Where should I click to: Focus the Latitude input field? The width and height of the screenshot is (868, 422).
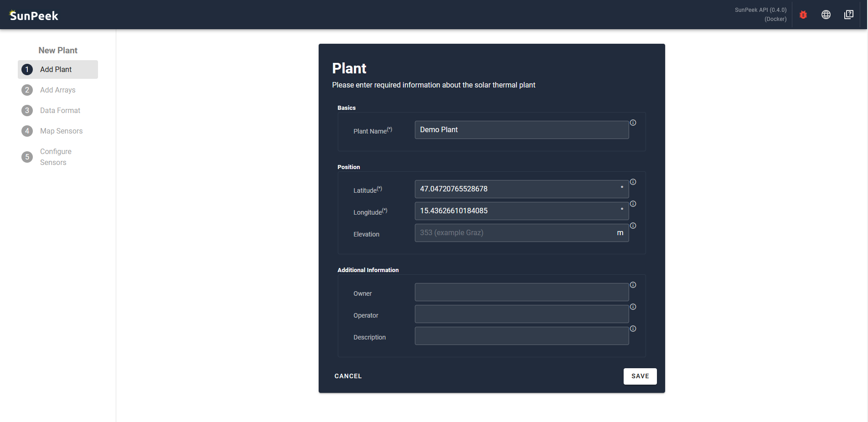pos(522,189)
